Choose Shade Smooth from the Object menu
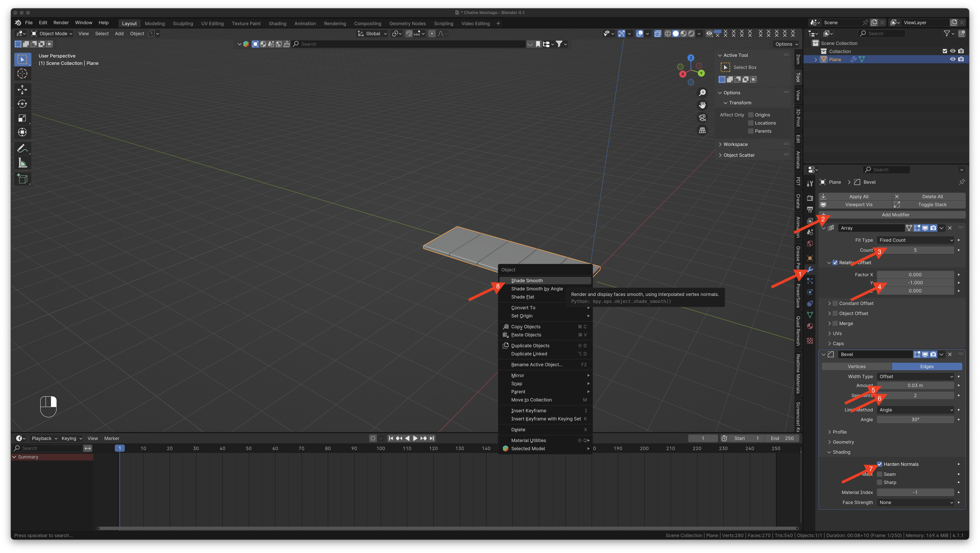Screen dimensions: 980x553 click(x=545, y=280)
